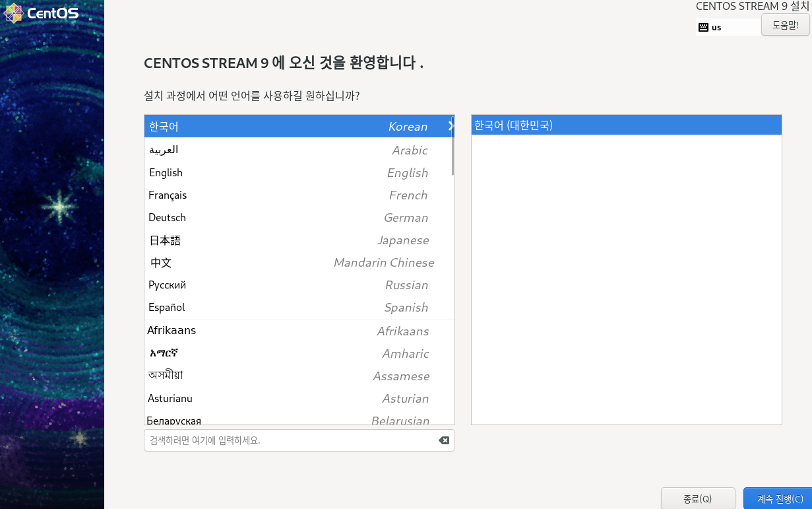Click the keyboard layout icon beside us
Image resolution: width=812 pixels, height=509 pixels.
703,27
